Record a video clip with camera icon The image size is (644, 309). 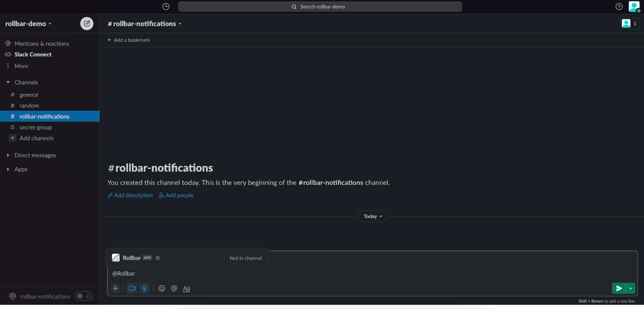132,288
